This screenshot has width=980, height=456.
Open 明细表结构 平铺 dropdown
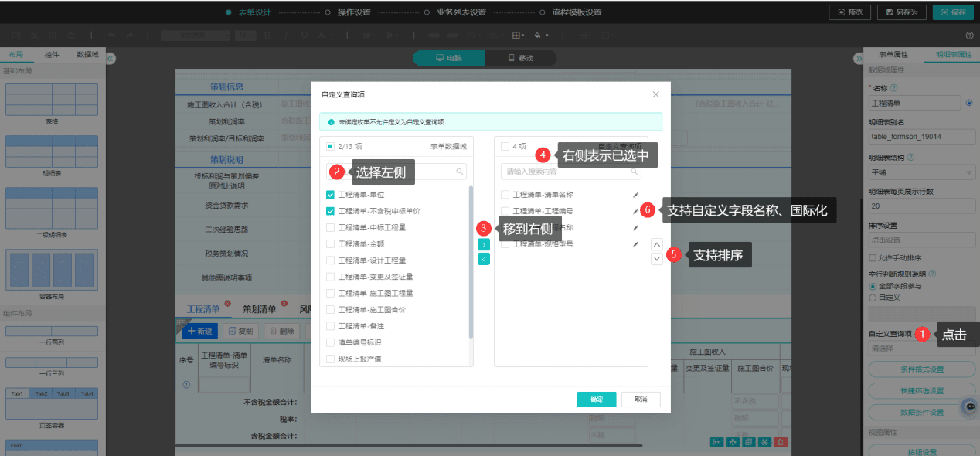[921, 172]
